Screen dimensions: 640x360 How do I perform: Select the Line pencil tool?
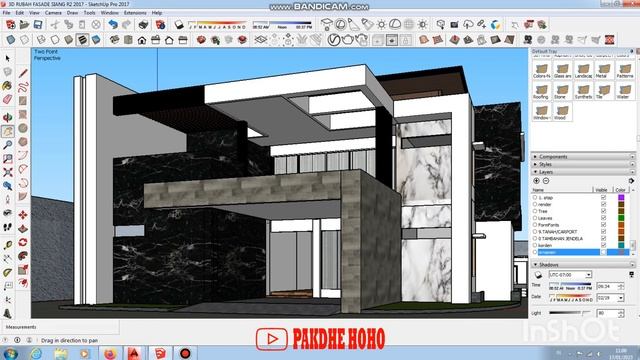(23, 73)
